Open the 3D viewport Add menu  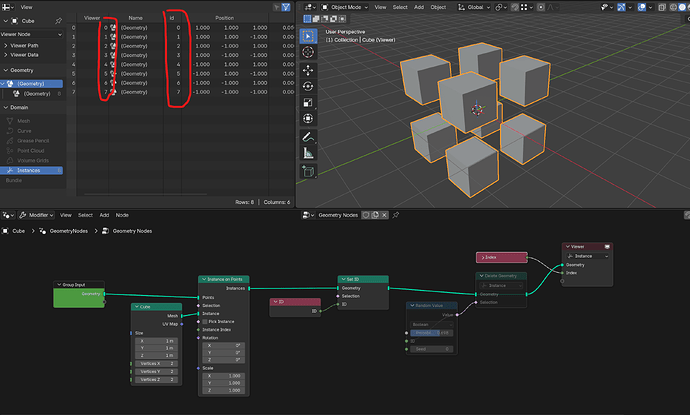coord(419,7)
